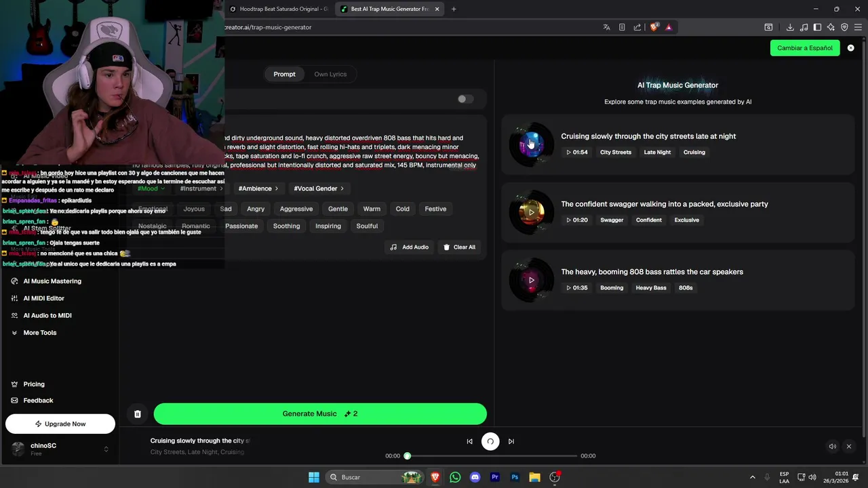Viewport: 868px width, 488px height.
Task: Close the bottom audio player bar
Action: click(x=848, y=446)
